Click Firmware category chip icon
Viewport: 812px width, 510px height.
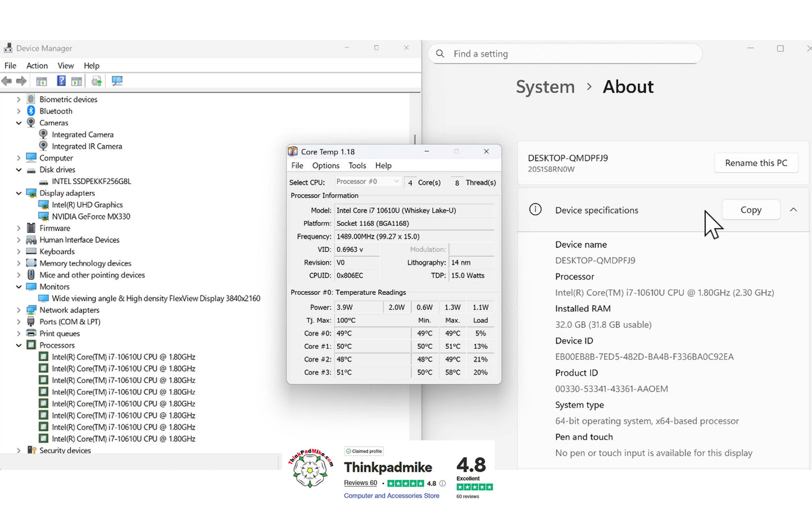pos(31,228)
